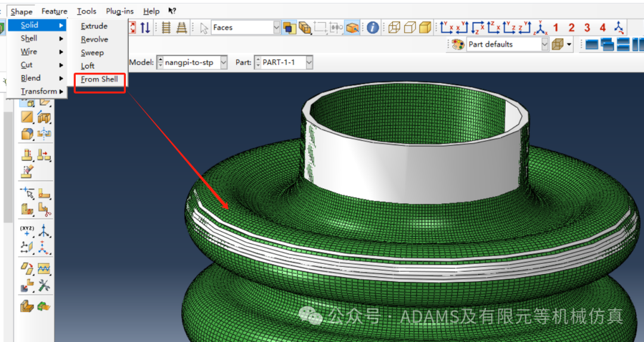Apply the isometric triad view icon
The width and height of the screenshot is (644, 342).
540,27
